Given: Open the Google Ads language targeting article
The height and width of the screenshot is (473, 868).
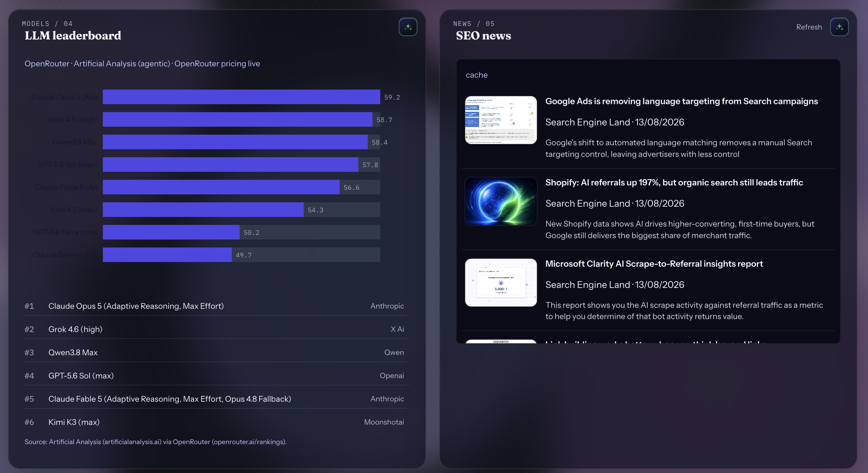Looking at the screenshot, I should [x=681, y=101].
